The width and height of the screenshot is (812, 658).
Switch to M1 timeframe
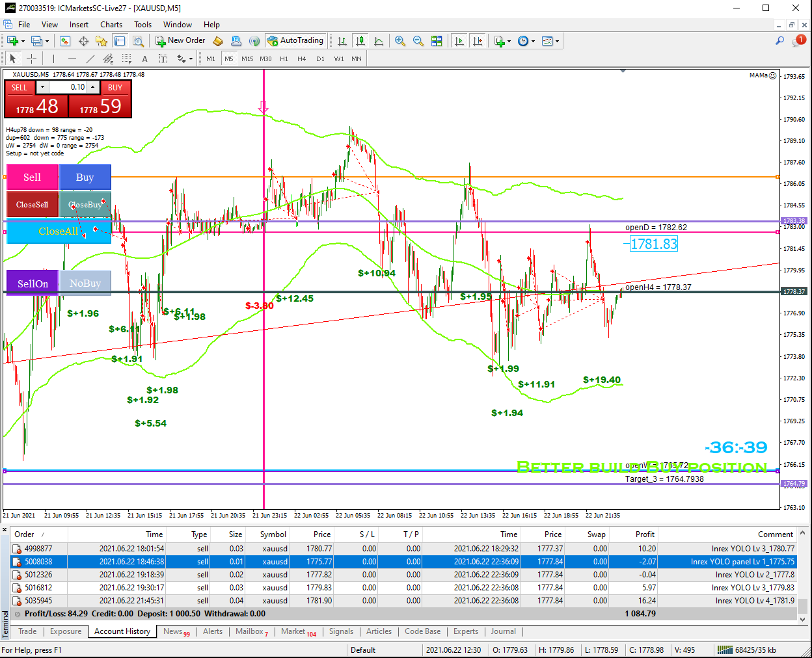tap(211, 59)
